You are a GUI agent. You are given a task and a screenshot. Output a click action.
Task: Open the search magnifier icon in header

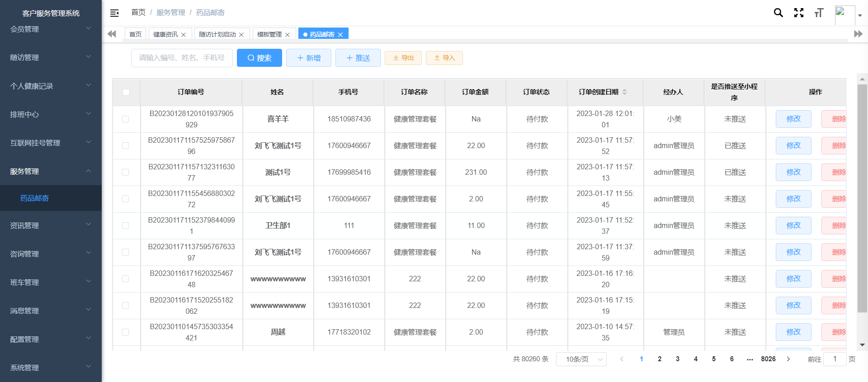click(x=778, y=13)
